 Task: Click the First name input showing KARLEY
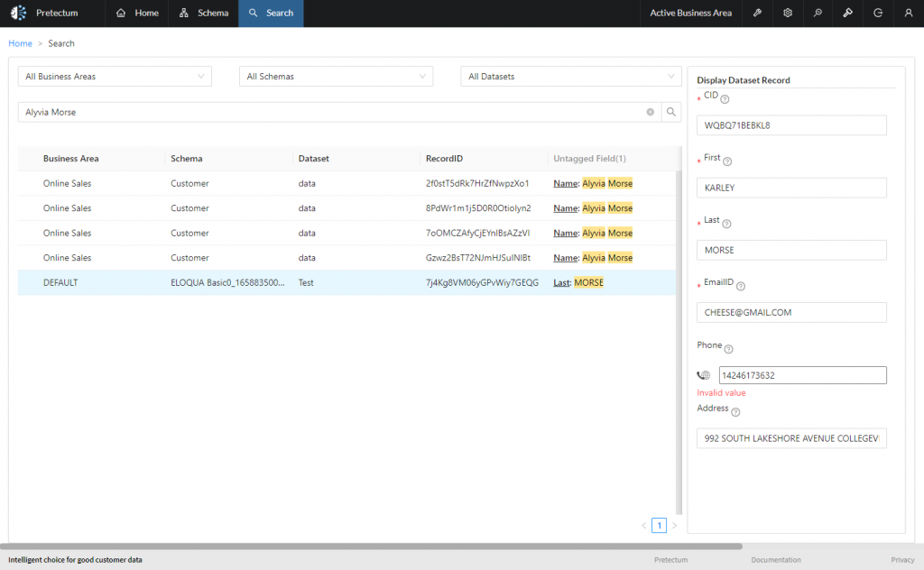point(791,188)
